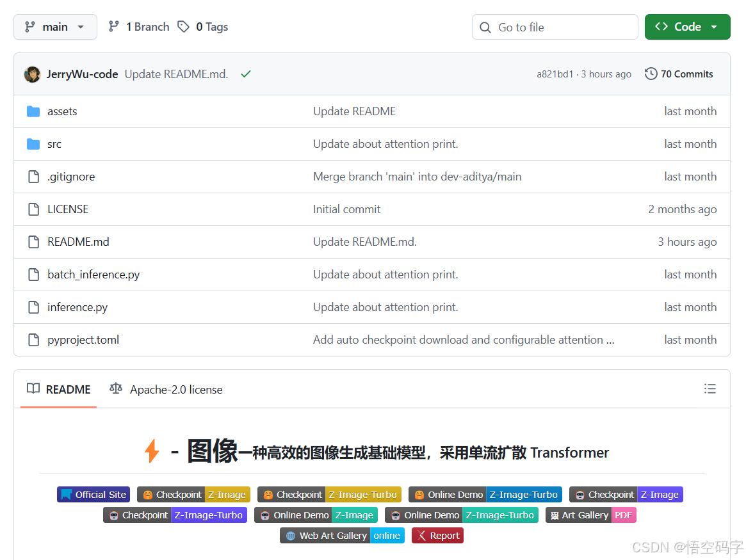
Task: Click the yellow Checkpoint Z-Image-Turbo badge
Action: click(329, 494)
